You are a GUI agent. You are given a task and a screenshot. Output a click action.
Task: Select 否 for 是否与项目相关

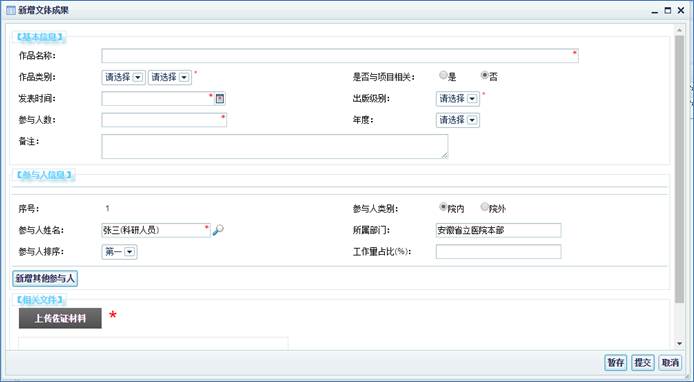pyautogui.click(x=485, y=75)
